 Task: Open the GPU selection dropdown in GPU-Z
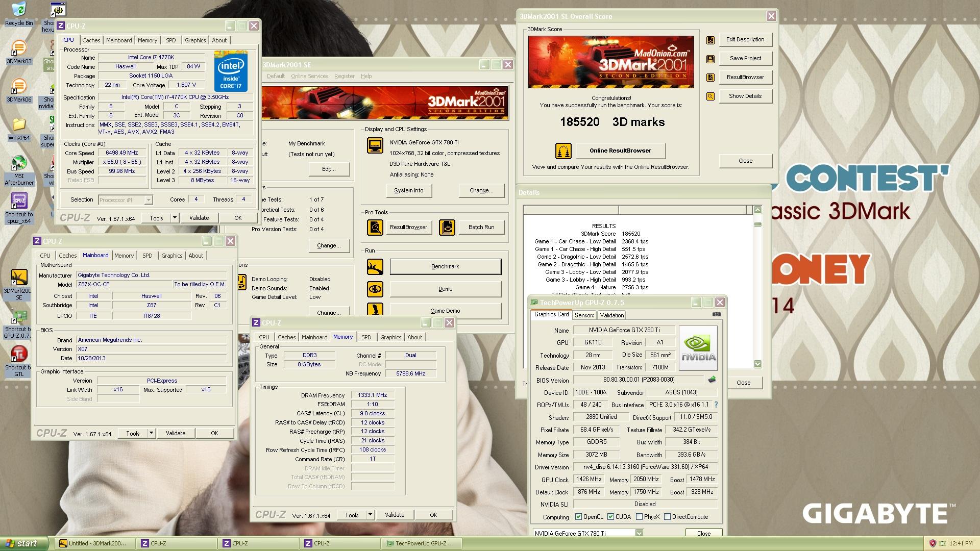pos(639,533)
